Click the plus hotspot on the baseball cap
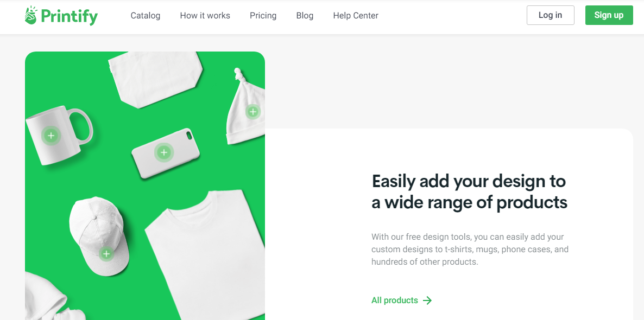Image resolution: width=644 pixels, height=320 pixels. click(106, 253)
